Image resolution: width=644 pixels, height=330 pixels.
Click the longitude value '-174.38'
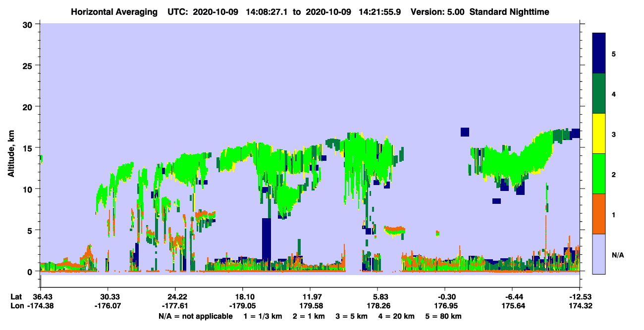[40, 306]
